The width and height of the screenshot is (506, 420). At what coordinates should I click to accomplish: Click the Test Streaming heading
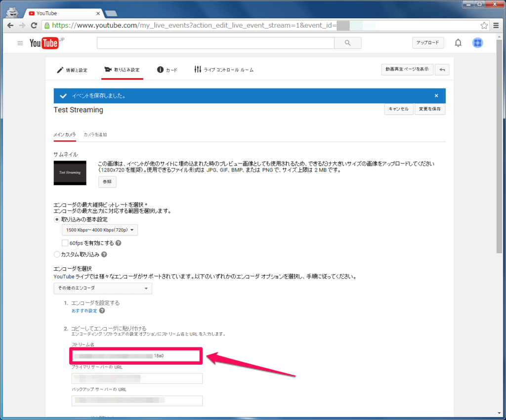tap(79, 110)
